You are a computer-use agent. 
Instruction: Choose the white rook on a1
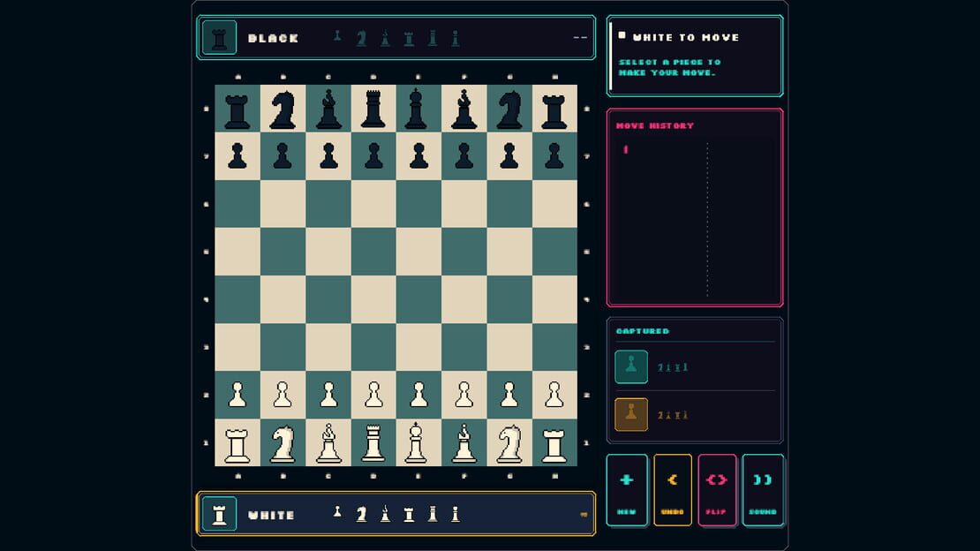[237, 442]
